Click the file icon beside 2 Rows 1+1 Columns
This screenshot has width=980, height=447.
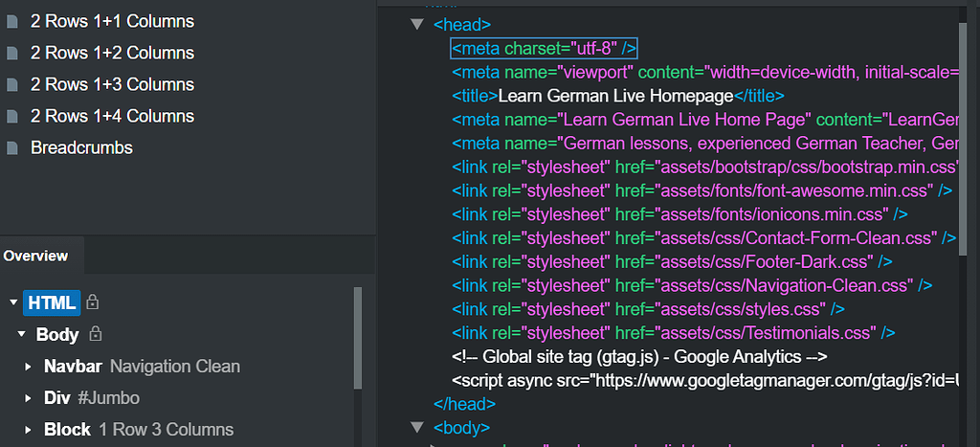pos(11,22)
